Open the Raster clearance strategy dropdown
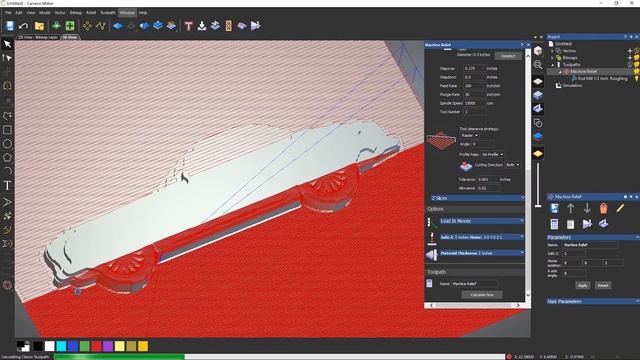The width and height of the screenshot is (640, 360). tap(469, 135)
